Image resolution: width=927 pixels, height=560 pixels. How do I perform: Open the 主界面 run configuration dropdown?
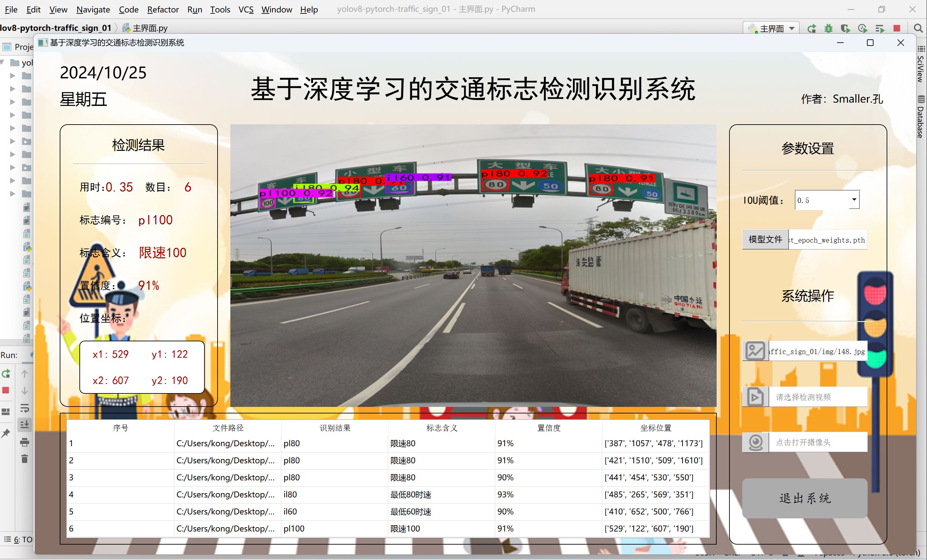coord(771,29)
